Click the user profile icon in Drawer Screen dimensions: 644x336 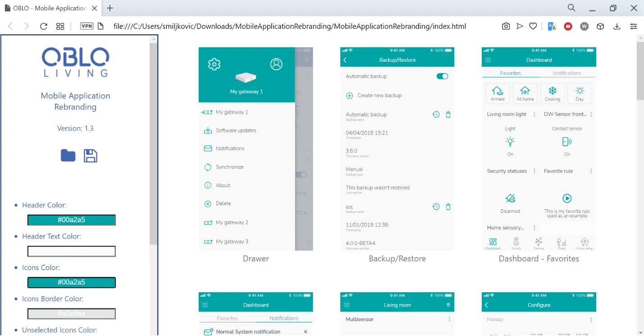[276, 64]
